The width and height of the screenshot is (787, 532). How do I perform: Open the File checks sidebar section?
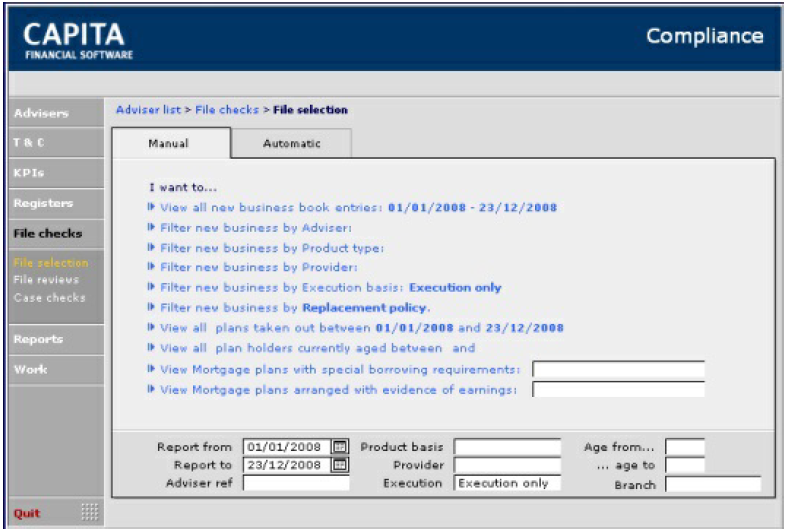pyautogui.click(x=56, y=233)
